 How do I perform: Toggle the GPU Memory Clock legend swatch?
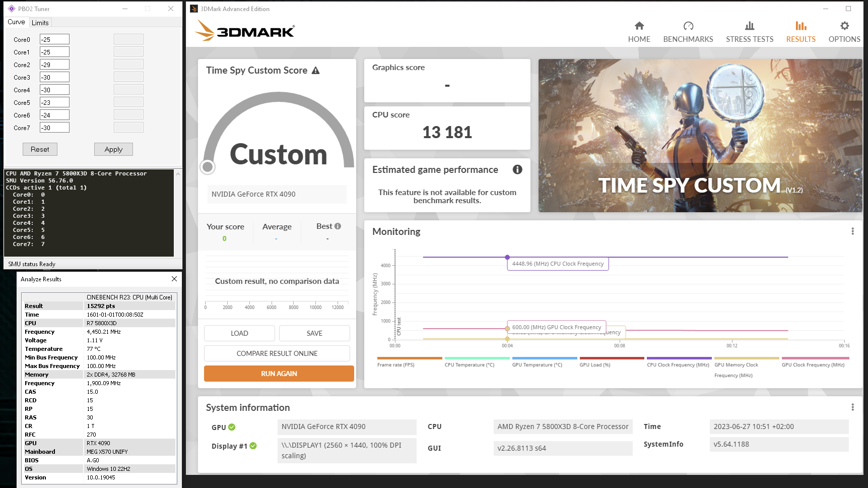[747, 358]
